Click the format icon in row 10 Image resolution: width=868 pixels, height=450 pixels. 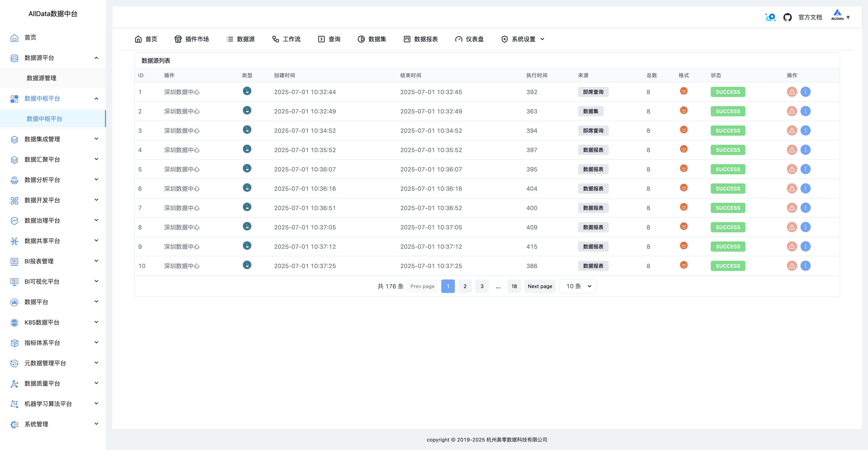pos(684,265)
